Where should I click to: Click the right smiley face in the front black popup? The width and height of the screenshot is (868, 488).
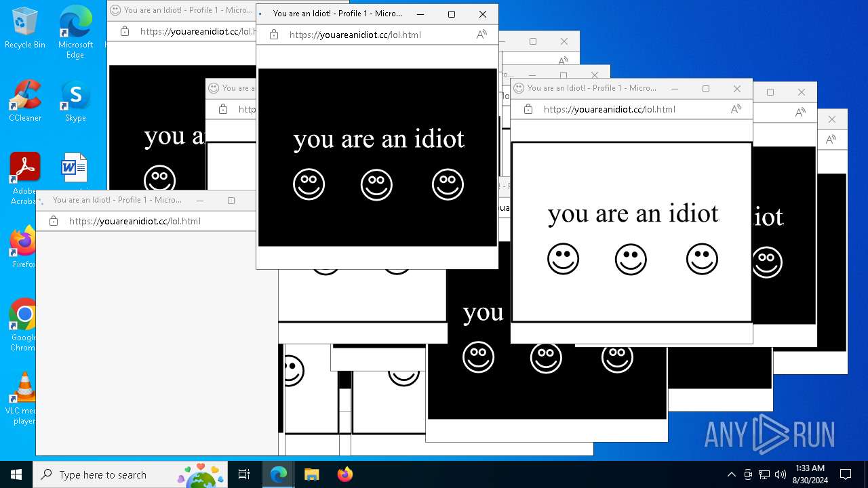pos(448,184)
